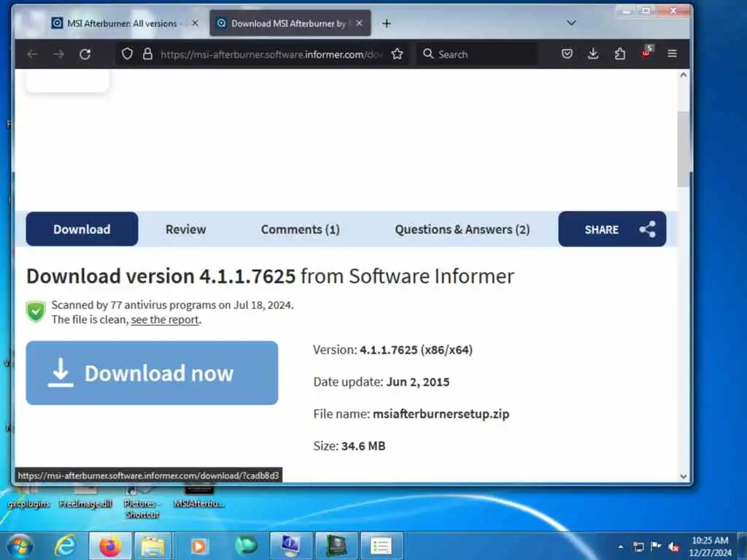The height and width of the screenshot is (560, 747).
Task: Click the Action Center flag icon
Action: (x=656, y=546)
